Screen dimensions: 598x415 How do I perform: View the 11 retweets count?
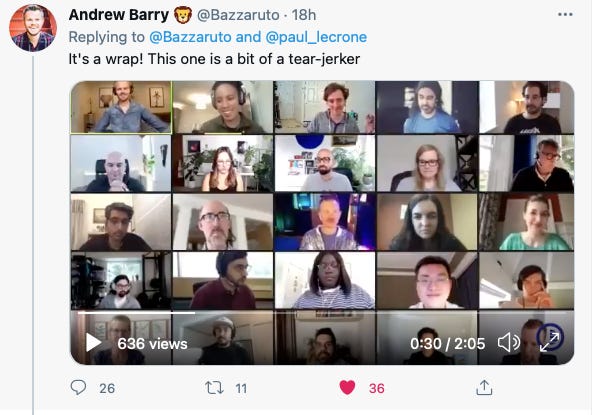click(x=241, y=388)
